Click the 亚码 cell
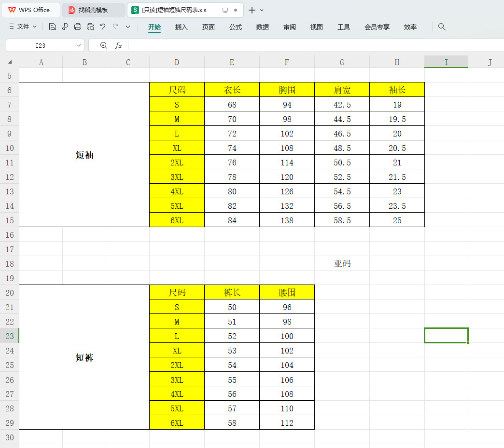This screenshot has height=448, width=504. coord(342,263)
